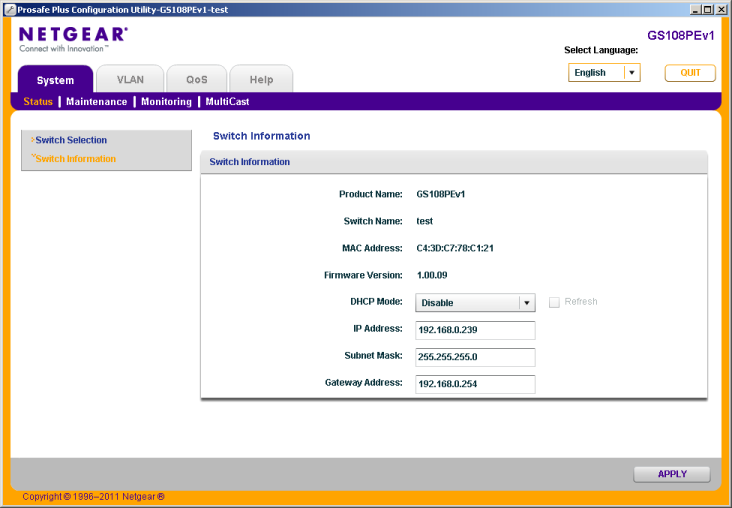Close the Prosafe Plus Configuration Utility window
The height and width of the screenshot is (508, 732).
tap(720, 9)
